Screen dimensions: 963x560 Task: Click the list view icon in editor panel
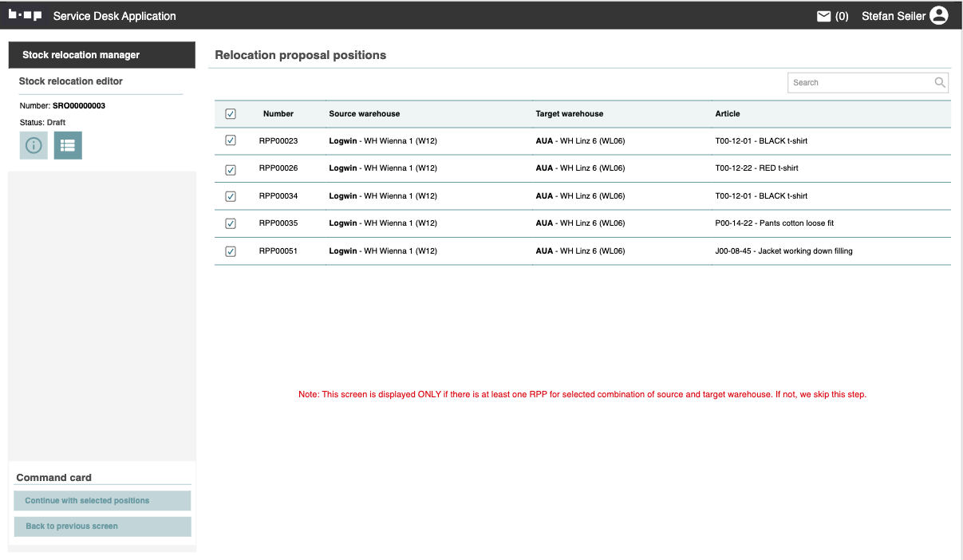(x=68, y=145)
